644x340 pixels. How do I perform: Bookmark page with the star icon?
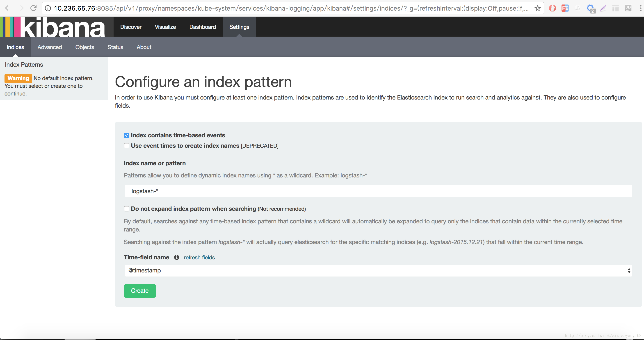(537, 8)
